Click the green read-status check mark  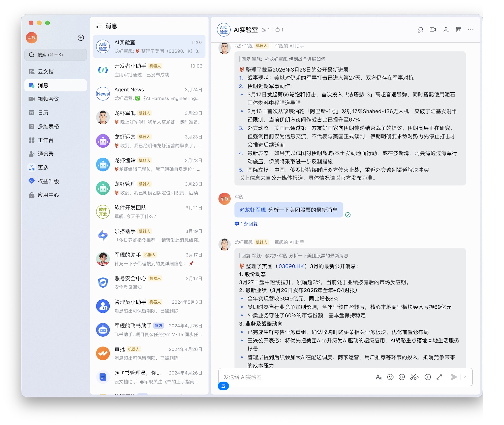348,215
